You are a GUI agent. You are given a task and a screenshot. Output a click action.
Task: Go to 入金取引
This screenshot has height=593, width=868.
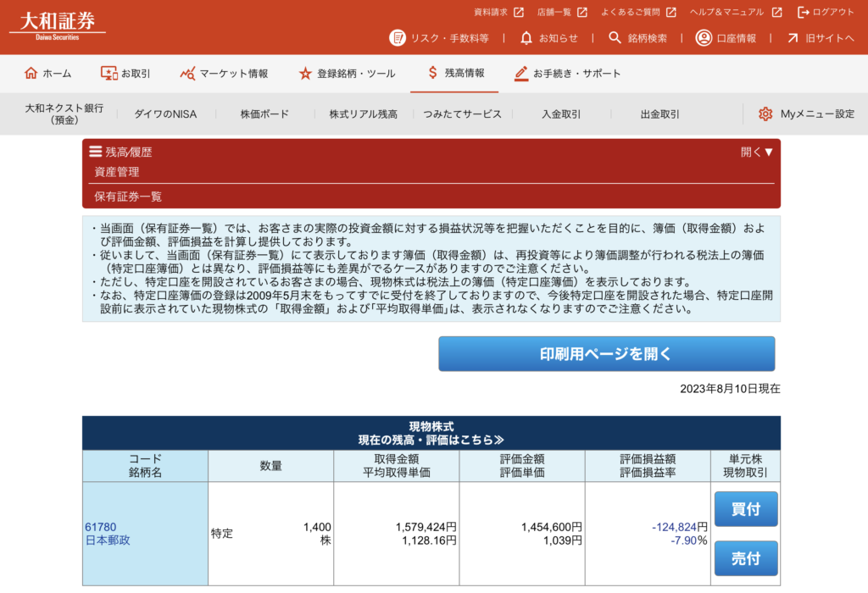pos(561,114)
